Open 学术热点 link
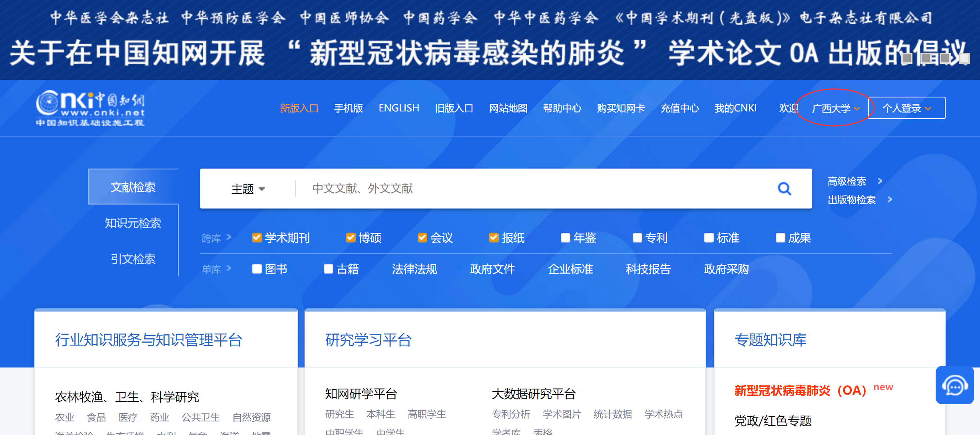The width and height of the screenshot is (980, 435). pos(663,414)
